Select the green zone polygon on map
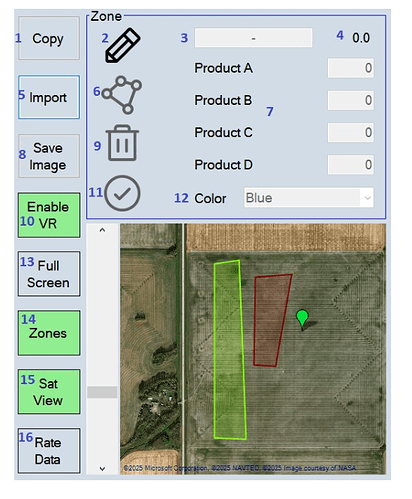 (230, 350)
